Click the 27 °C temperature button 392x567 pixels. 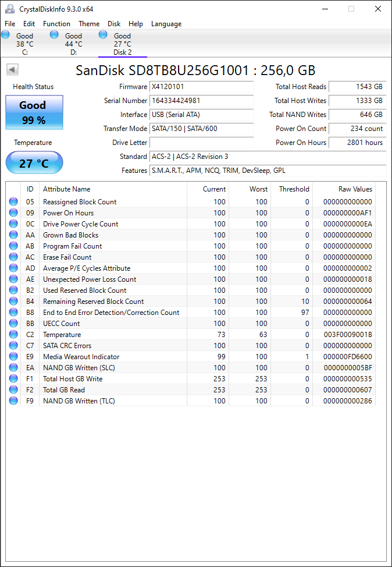pos(34,162)
